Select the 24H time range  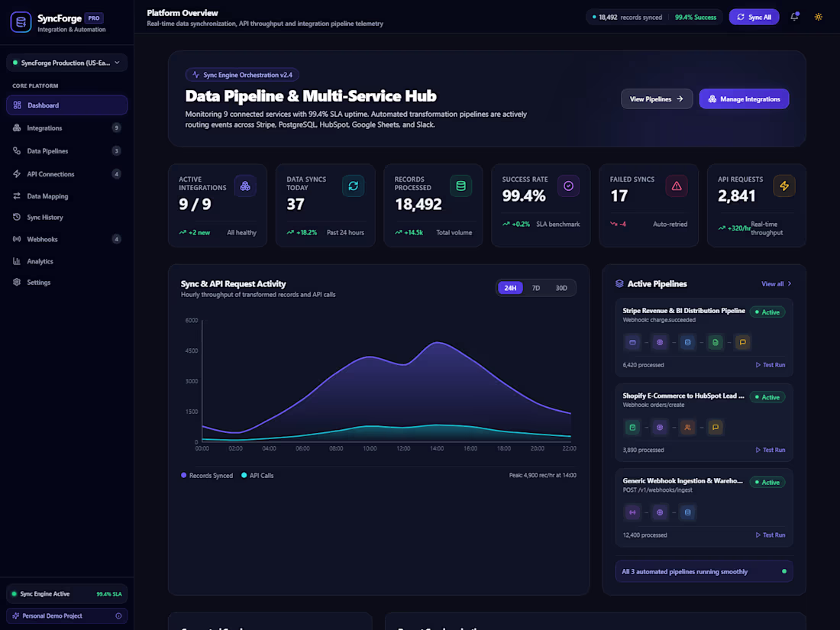[x=510, y=288]
